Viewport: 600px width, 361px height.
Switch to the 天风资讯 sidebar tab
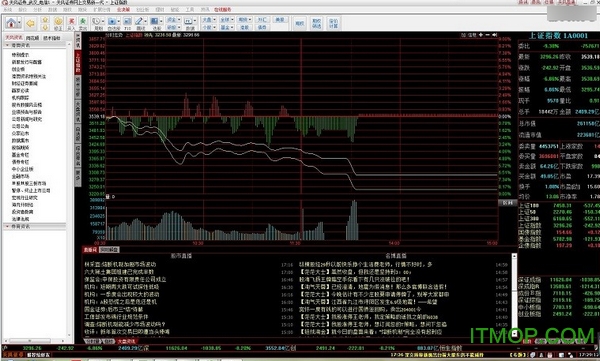point(14,38)
